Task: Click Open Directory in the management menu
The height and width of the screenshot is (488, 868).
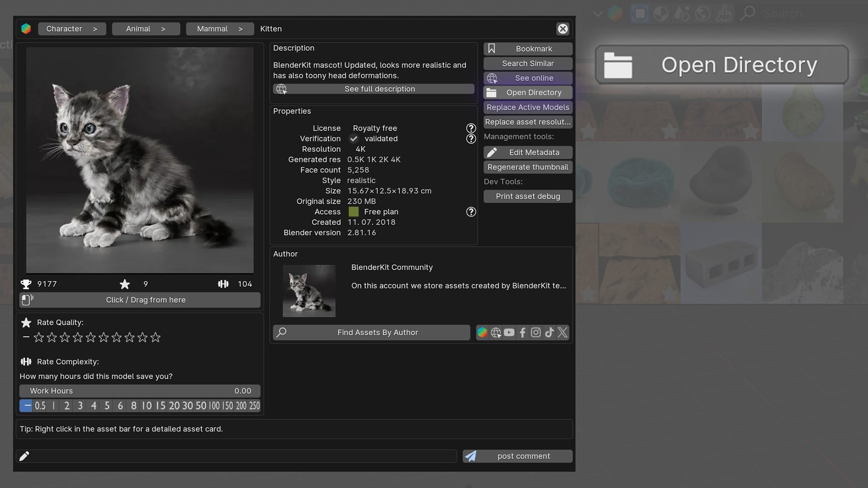Action: 527,92
